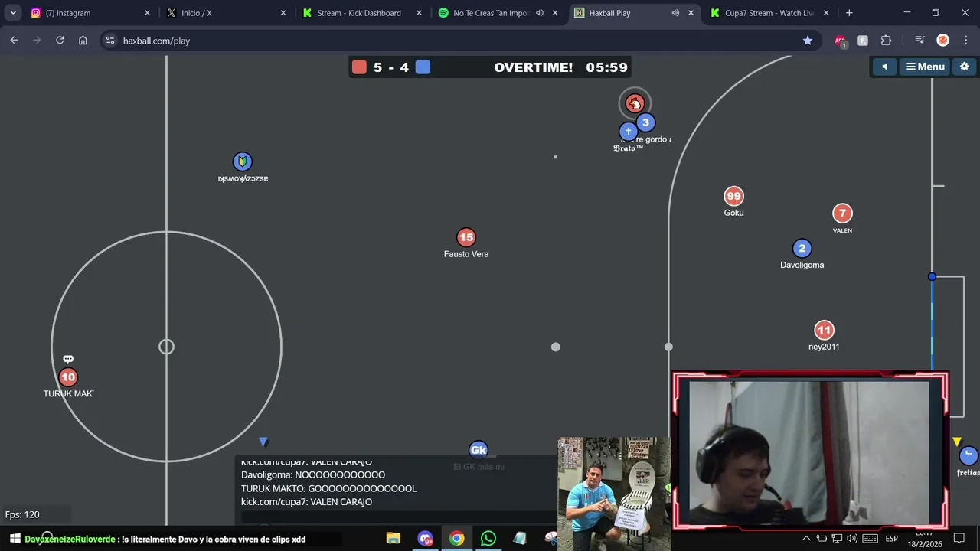Click the man with toilet image overlay
Image resolution: width=980 pixels, height=551 pixels.
[x=614, y=494]
